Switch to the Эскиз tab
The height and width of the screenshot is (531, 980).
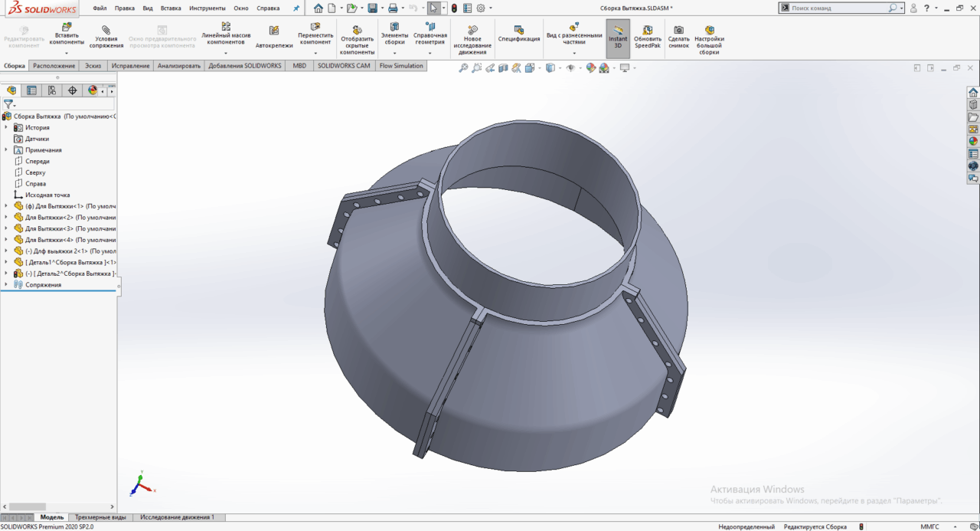tap(93, 66)
